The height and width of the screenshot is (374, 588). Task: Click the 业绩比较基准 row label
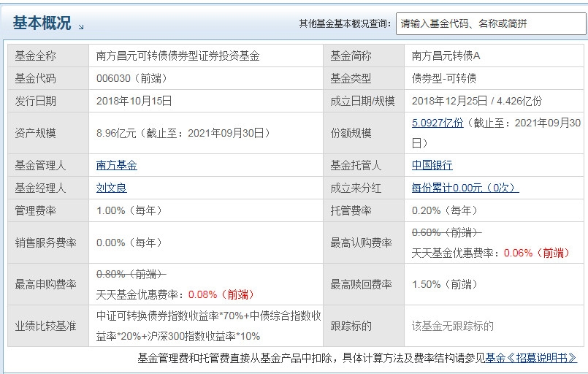click(45, 326)
